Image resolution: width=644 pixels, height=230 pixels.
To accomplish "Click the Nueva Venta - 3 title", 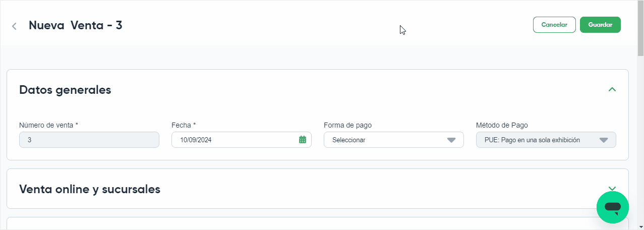I will (76, 25).
